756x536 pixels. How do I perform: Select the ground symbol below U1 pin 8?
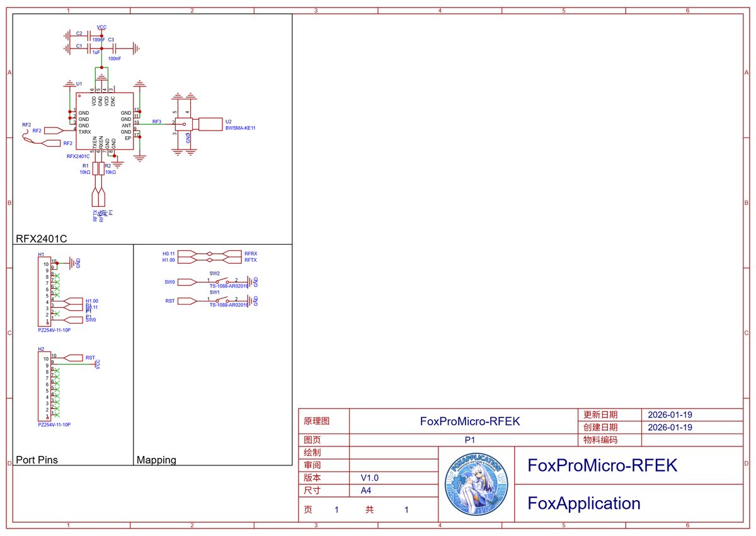pyautogui.click(x=118, y=165)
